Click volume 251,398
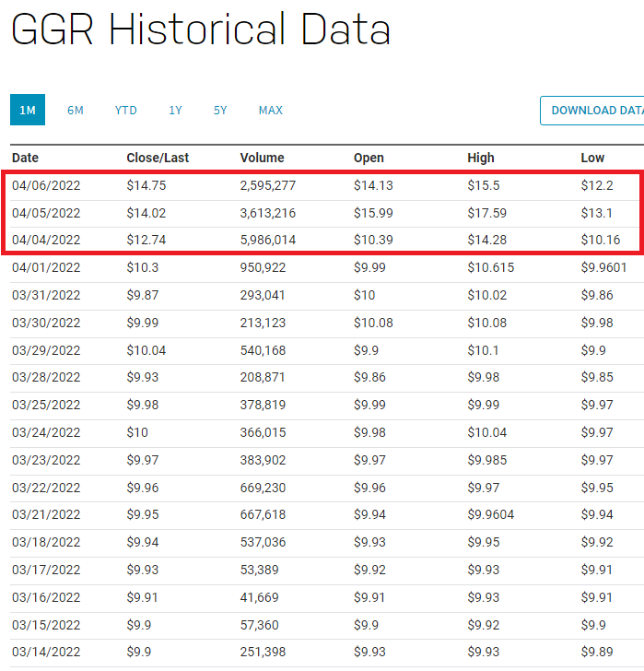644x671 pixels. (263, 652)
